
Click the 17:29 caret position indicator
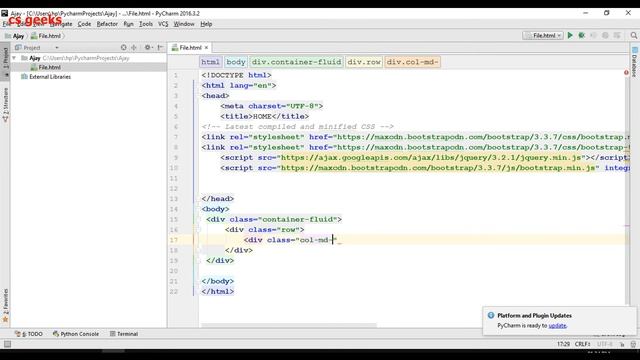[x=564, y=344]
